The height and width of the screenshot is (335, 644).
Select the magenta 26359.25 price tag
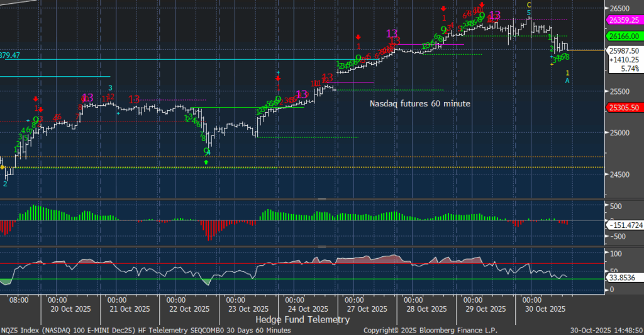coord(623,21)
